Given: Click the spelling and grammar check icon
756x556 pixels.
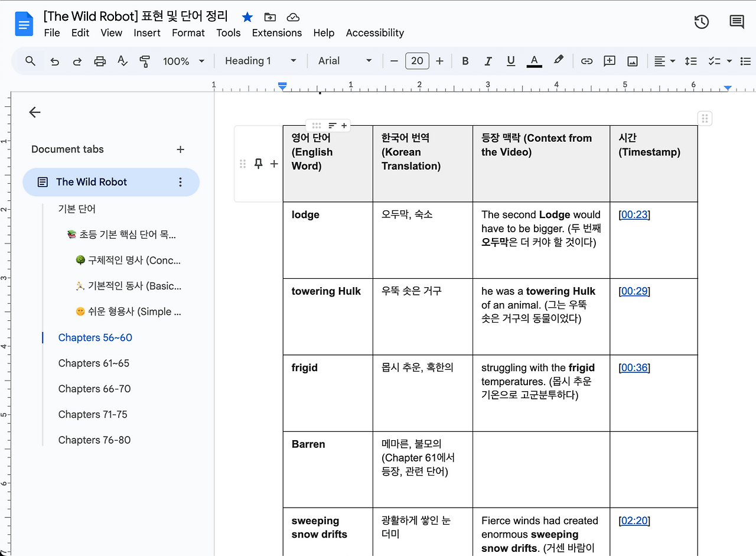Looking at the screenshot, I should pos(122,61).
